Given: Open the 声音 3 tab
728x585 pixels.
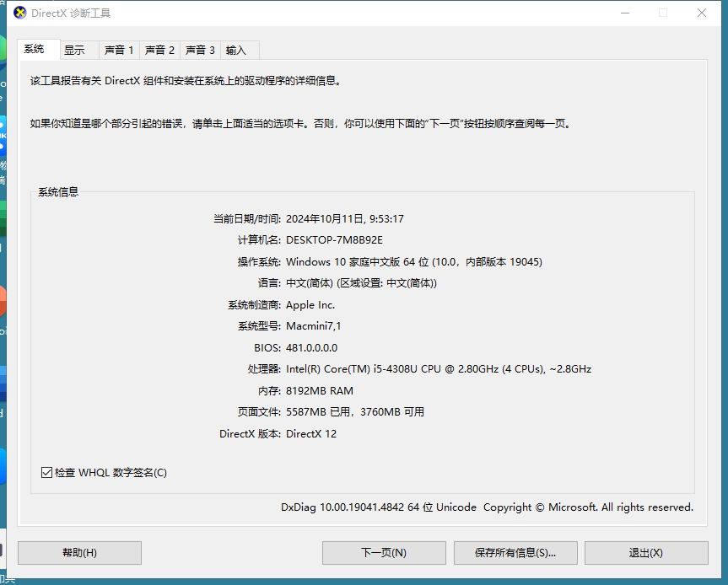Looking at the screenshot, I should 200,50.
